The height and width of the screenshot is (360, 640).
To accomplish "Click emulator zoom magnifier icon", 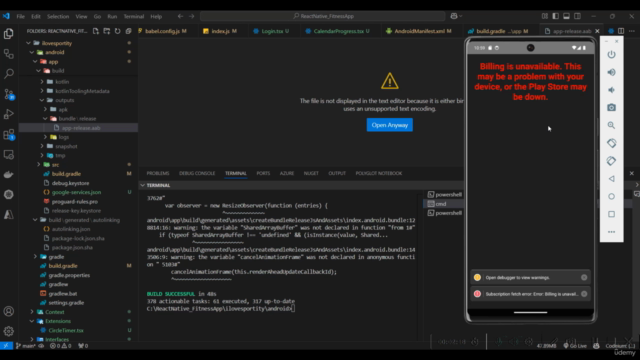I will pyautogui.click(x=611, y=125).
